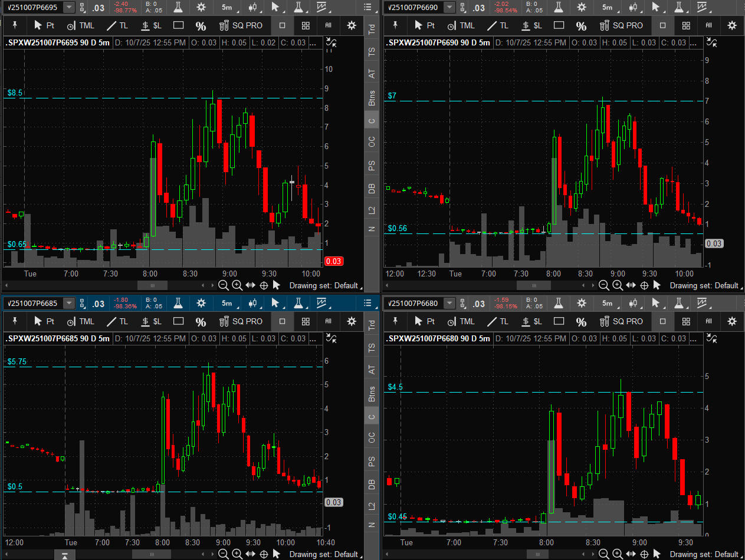
Task: Select four-square grid mode in P6695 toolbar
Action: [x=305, y=25]
